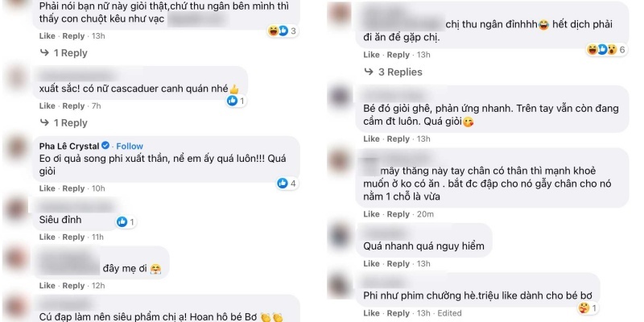Image resolution: width=644 pixels, height=322 pixels.
Task: Open reactions on "chị thu ngân đỉnhhh" comment
Action: [606, 50]
